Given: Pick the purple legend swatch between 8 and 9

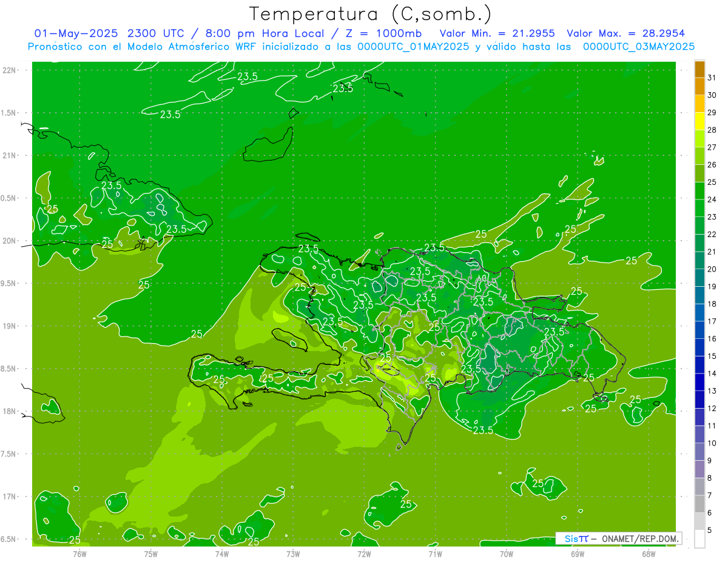Looking at the screenshot, I should [699, 469].
